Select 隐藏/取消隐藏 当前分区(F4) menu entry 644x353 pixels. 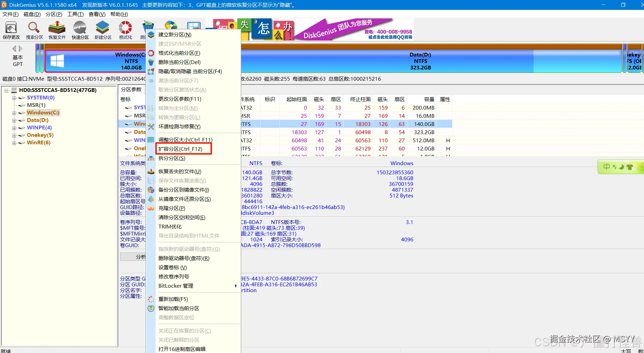tap(190, 71)
